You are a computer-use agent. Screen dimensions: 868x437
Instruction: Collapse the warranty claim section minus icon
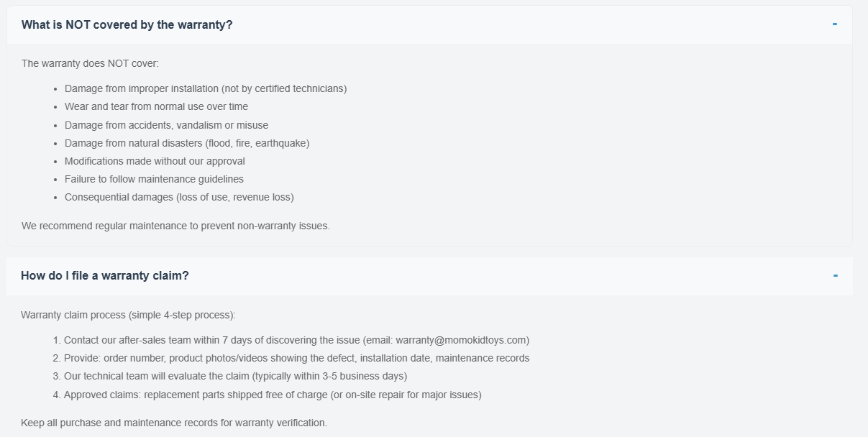point(834,276)
